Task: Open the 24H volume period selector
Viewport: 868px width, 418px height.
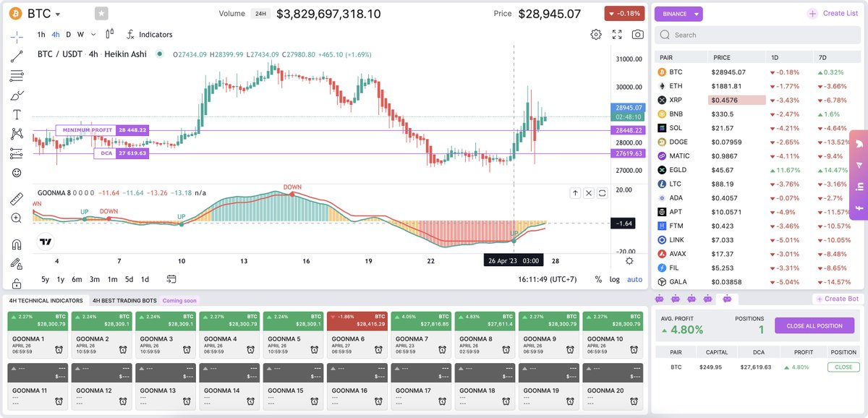Action: [260, 14]
